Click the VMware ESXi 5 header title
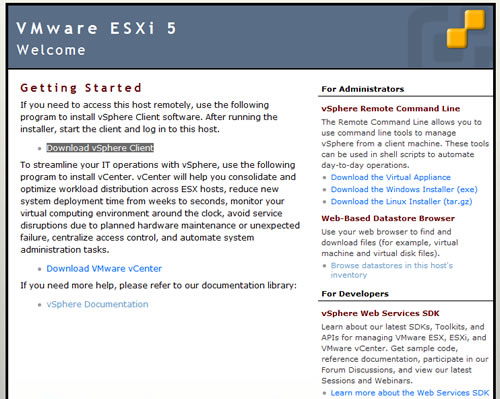This screenshot has height=399, width=500. pyautogui.click(x=96, y=28)
